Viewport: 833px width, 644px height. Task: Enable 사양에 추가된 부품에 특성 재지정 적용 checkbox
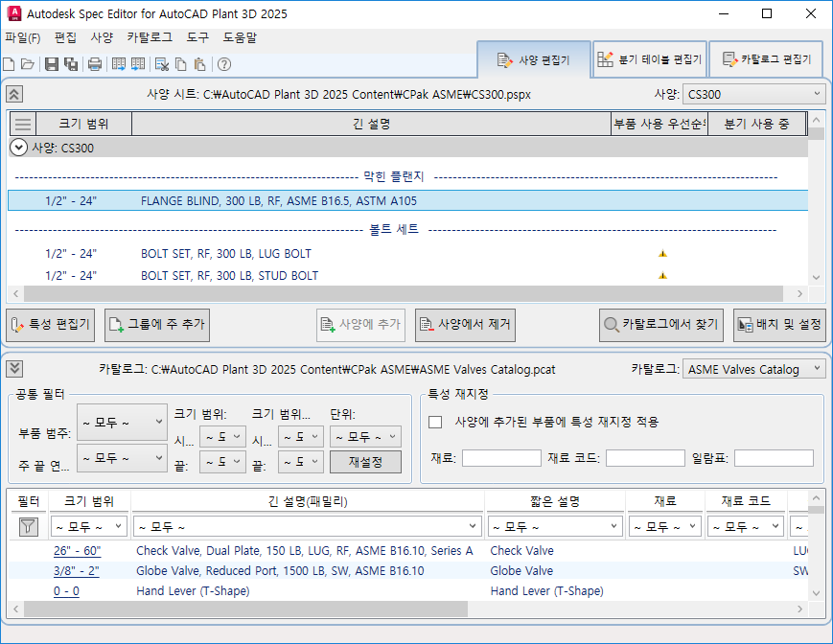tap(435, 422)
